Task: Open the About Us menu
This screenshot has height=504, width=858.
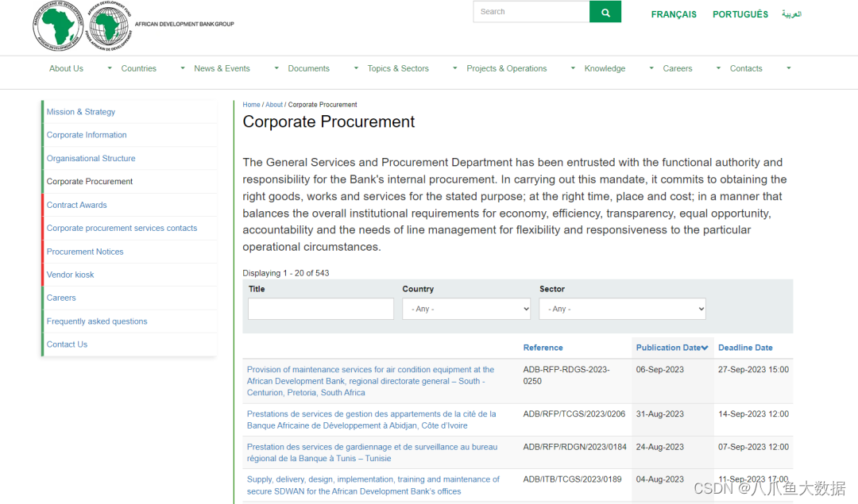Action: coord(66,68)
